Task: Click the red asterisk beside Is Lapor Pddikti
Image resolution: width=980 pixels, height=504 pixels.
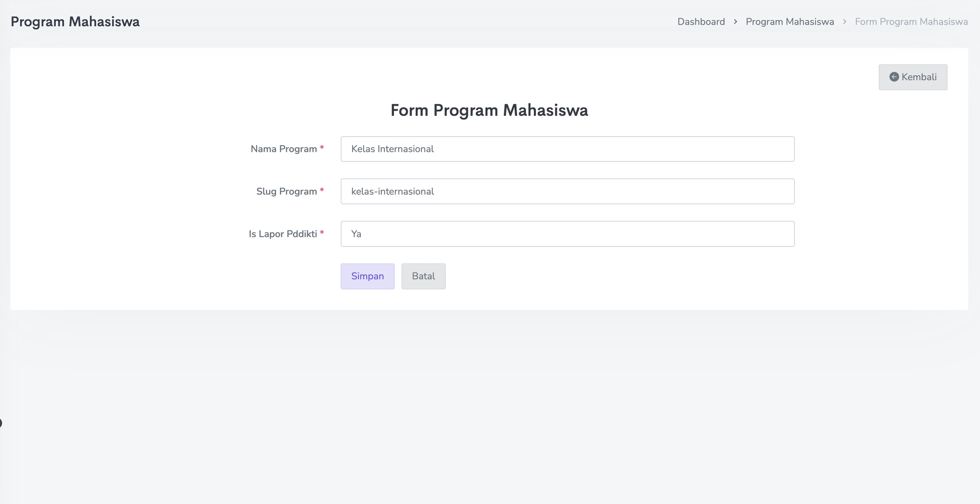Action: (322, 233)
